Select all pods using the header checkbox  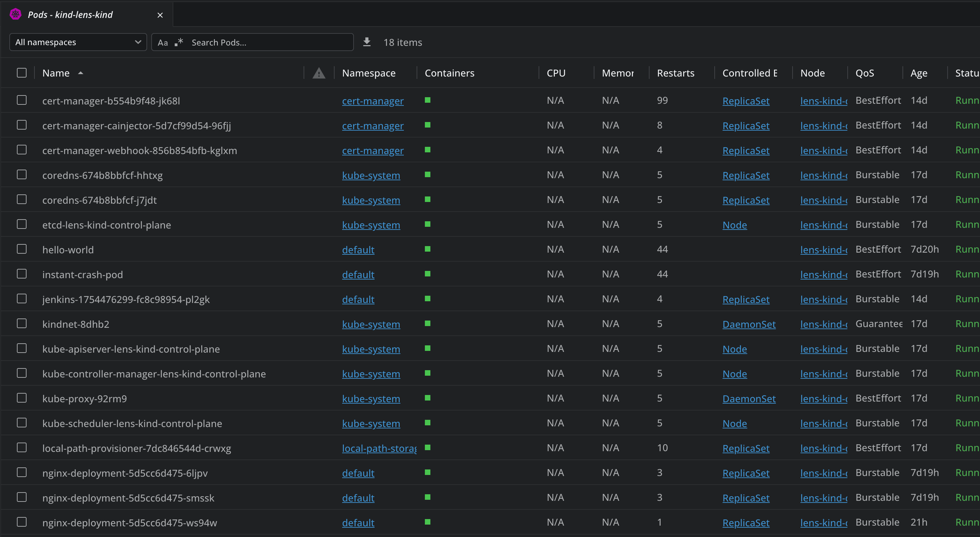[22, 73]
